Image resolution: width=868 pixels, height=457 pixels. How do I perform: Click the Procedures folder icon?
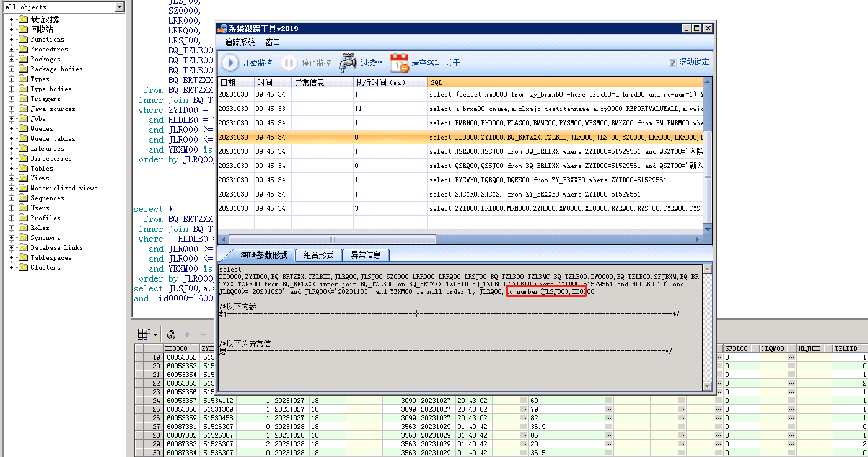(24, 49)
